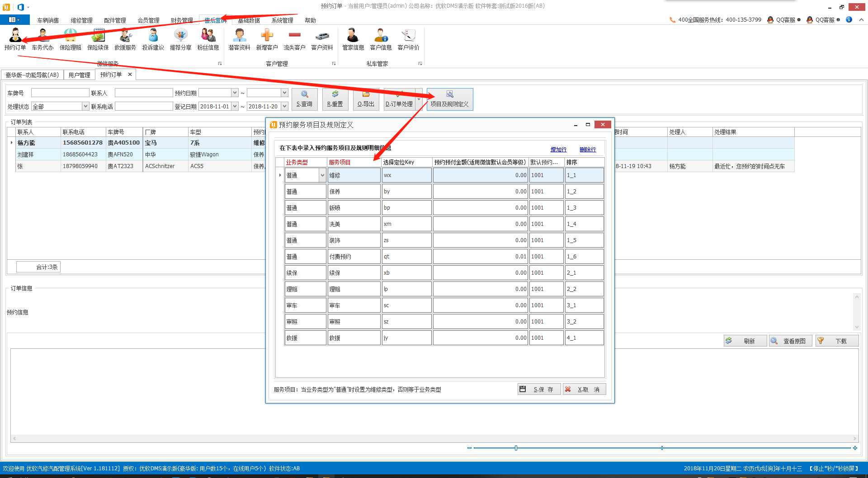Viewport: 868px width, 478px height.
Task: Click the 联系电话 input field
Action: point(144,106)
